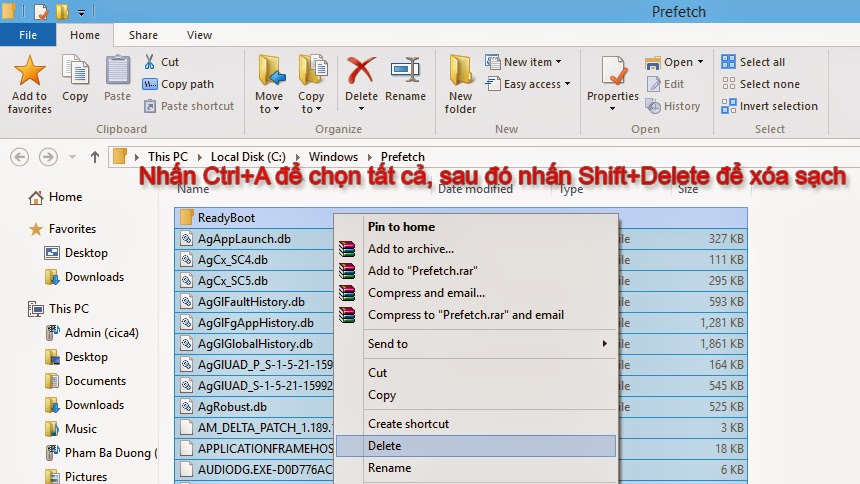Click Select none in ribbon

click(761, 84)
